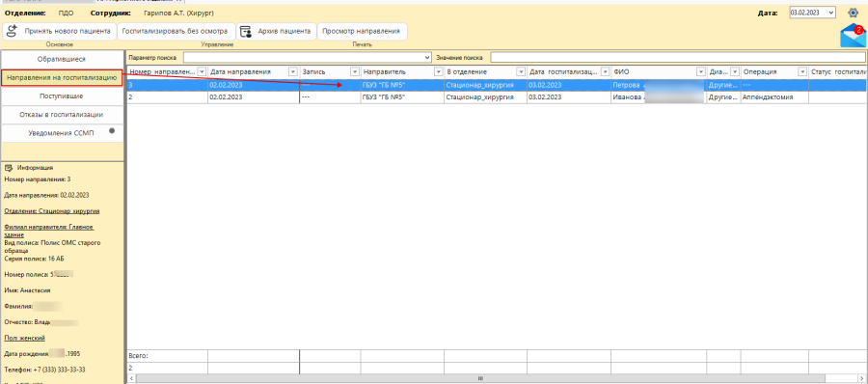This screenshot has width=868, height=384.
Task: Expand Параметр поиска combo box
Action: click(427, 58)
